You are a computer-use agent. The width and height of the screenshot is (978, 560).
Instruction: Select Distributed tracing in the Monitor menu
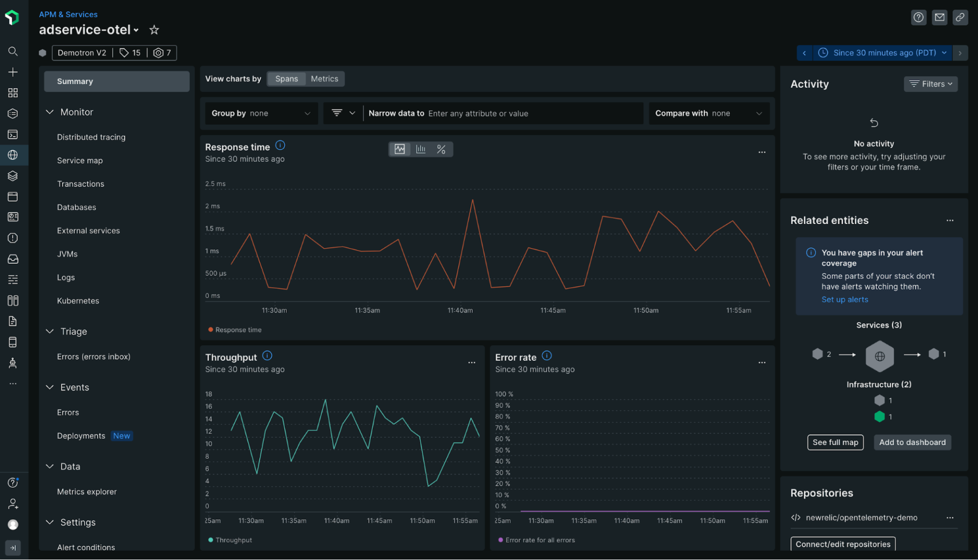click(91, 137)
